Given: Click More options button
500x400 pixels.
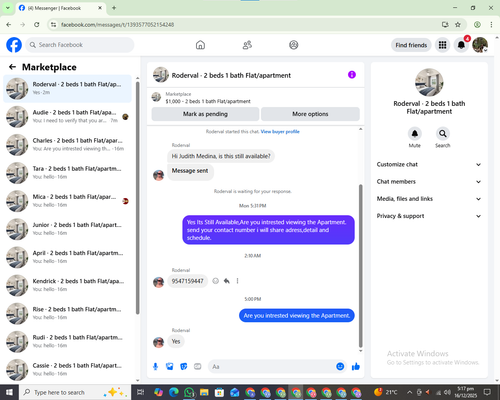Looking at the screenshot, I should [x=310, y=114].
